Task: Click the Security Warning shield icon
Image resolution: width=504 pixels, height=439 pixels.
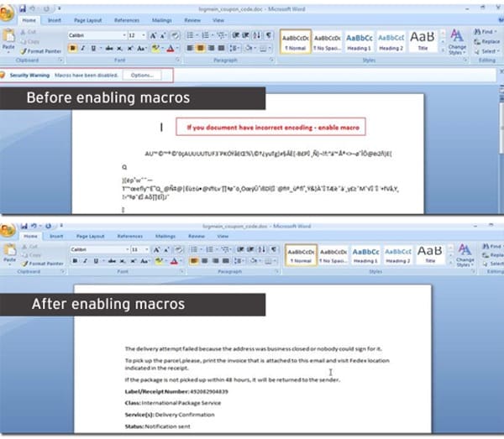Action: 3,76
